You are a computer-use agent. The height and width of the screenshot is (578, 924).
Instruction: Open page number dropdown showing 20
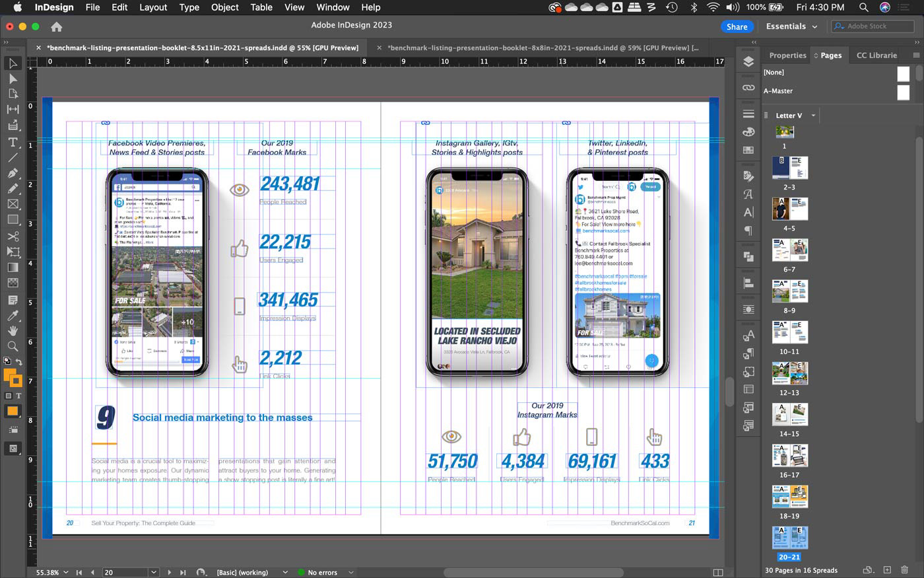click(x=154, y=572)
